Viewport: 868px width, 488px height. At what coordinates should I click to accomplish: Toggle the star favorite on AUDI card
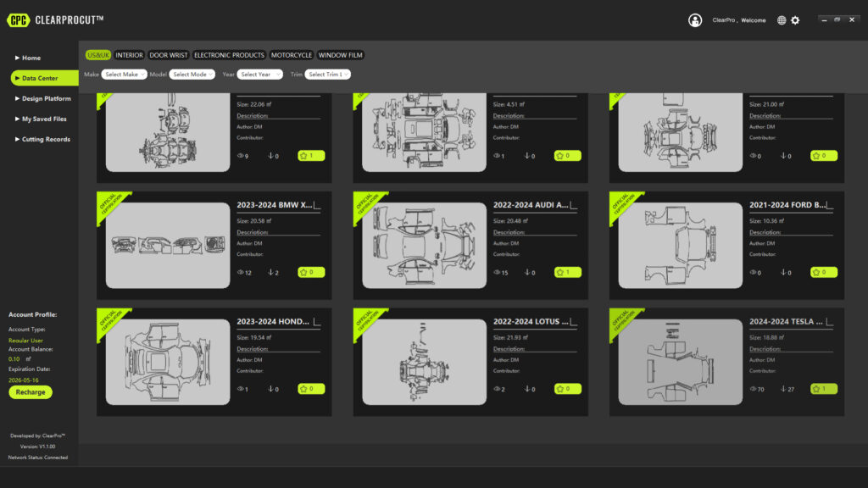(x=567, y=272)
